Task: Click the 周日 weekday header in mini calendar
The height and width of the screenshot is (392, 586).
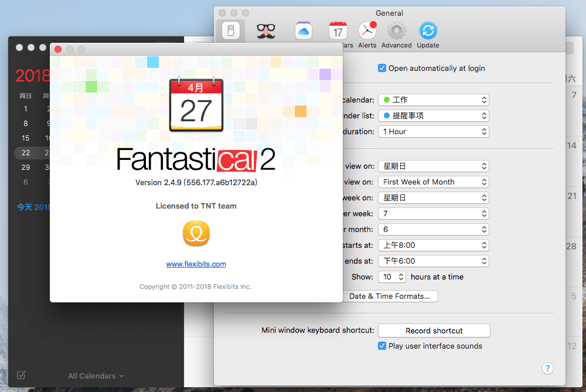Action: pos(25,96)
